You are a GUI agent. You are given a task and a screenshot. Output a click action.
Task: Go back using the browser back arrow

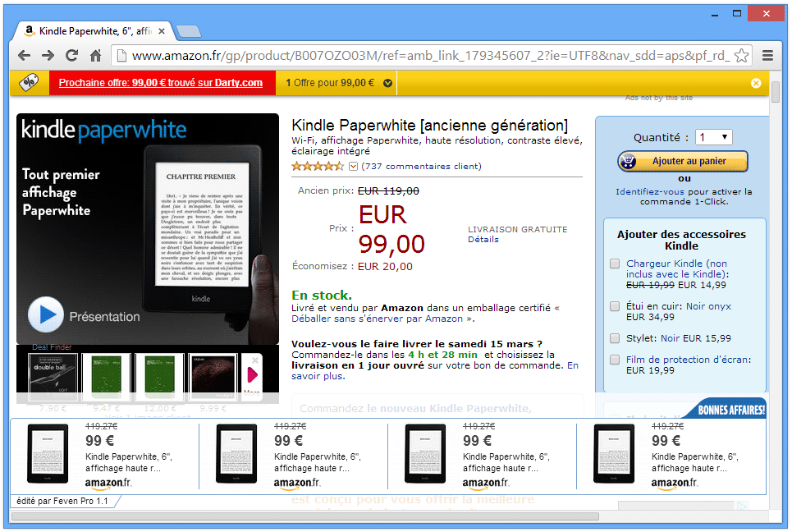tap(25, 56)
